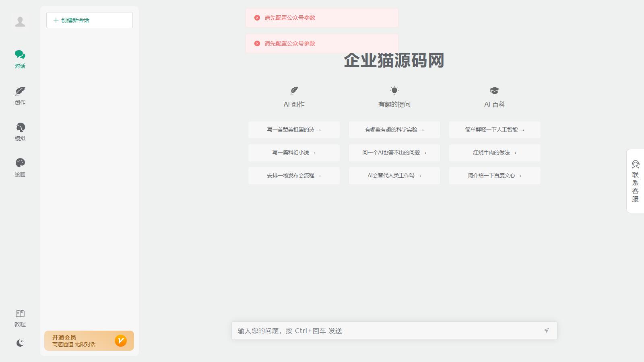Image resolution: width=644 pixels, height=362 pixels.
Task: Select prompt 简单解释一下人工智能
Action: click(495, 130)
